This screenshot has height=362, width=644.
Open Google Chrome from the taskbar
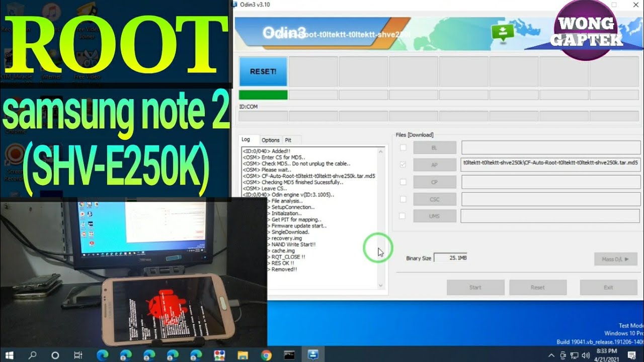266,355
